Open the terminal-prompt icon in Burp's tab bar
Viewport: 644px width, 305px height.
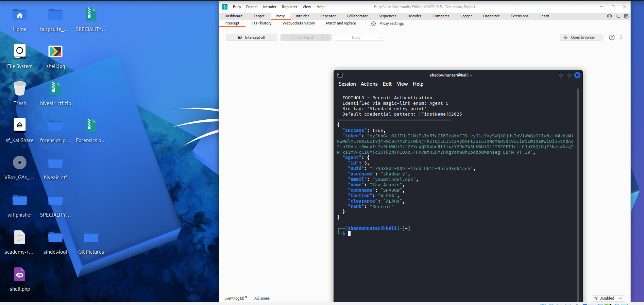618,16
